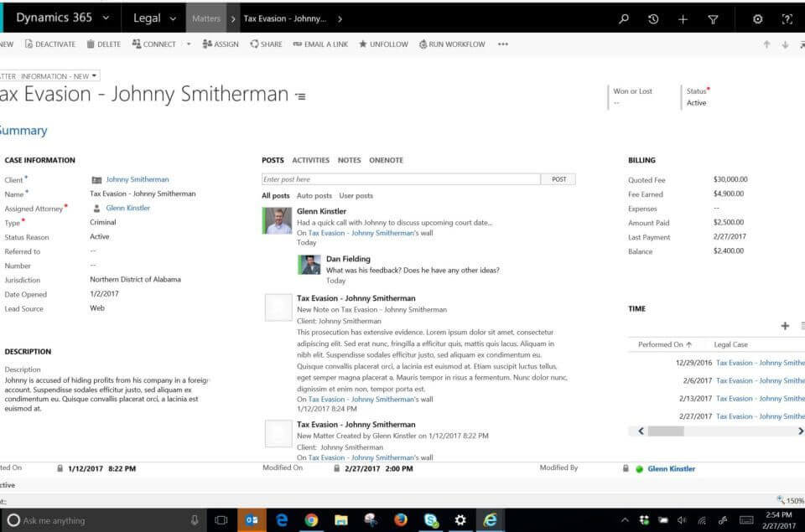Viewport: 805px width, 532px height.
Task: Open recent items history icon
Action: (653, 18)
